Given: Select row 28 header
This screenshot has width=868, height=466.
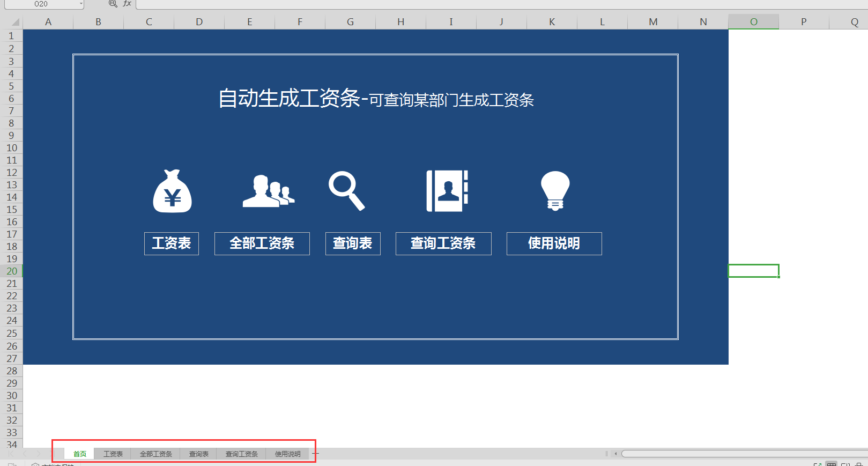Looking at the screenshot, I should coord(11,371).
